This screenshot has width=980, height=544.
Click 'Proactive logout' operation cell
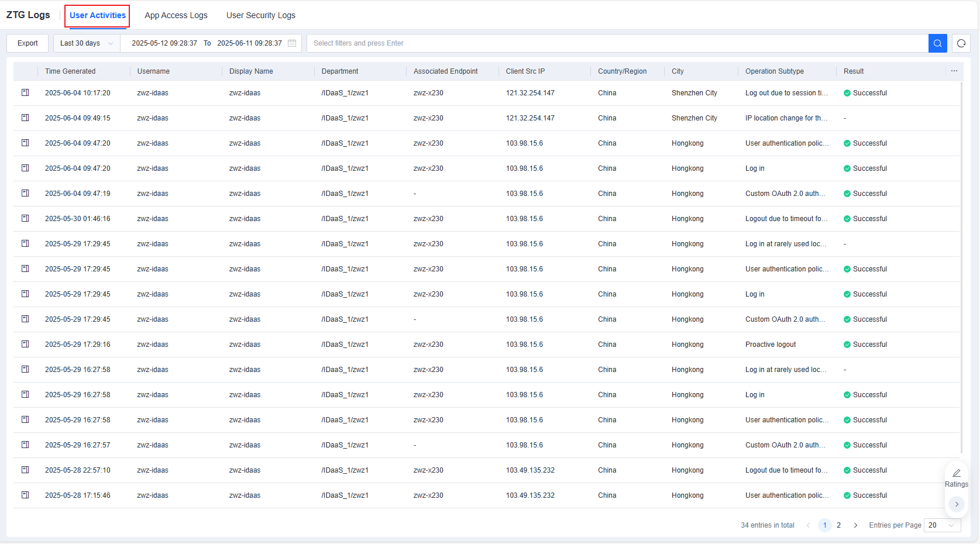771,345
